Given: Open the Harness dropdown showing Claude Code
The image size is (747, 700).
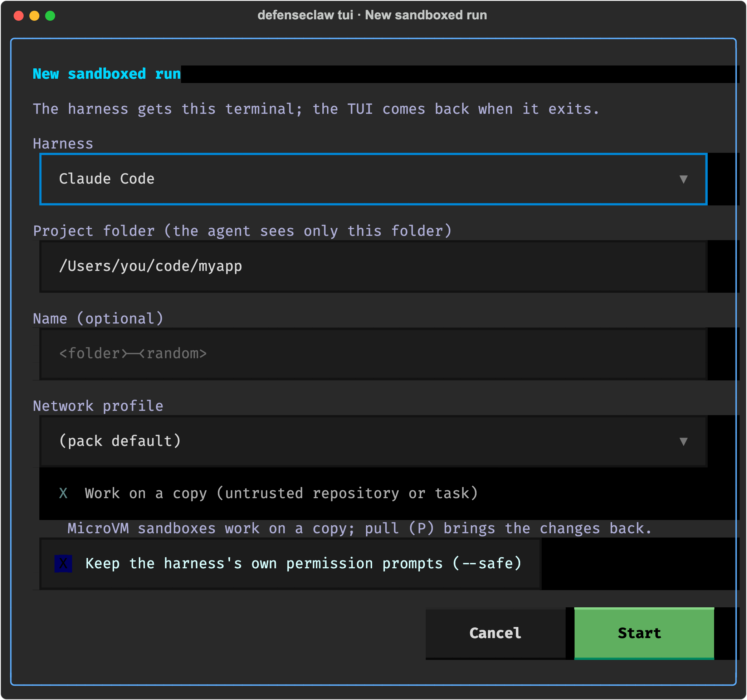Looking at the screenshot, I should tap(373, 179).
